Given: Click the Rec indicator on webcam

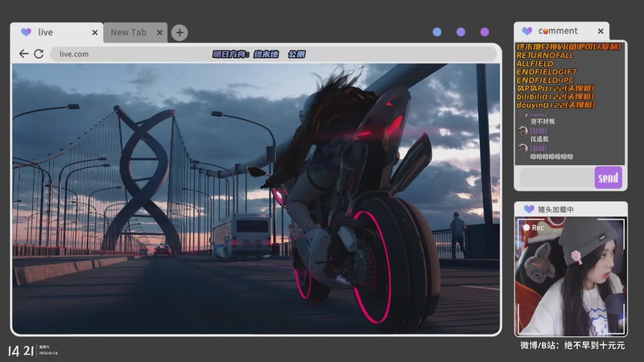Looking at the screenshot, I should [534, 228].
